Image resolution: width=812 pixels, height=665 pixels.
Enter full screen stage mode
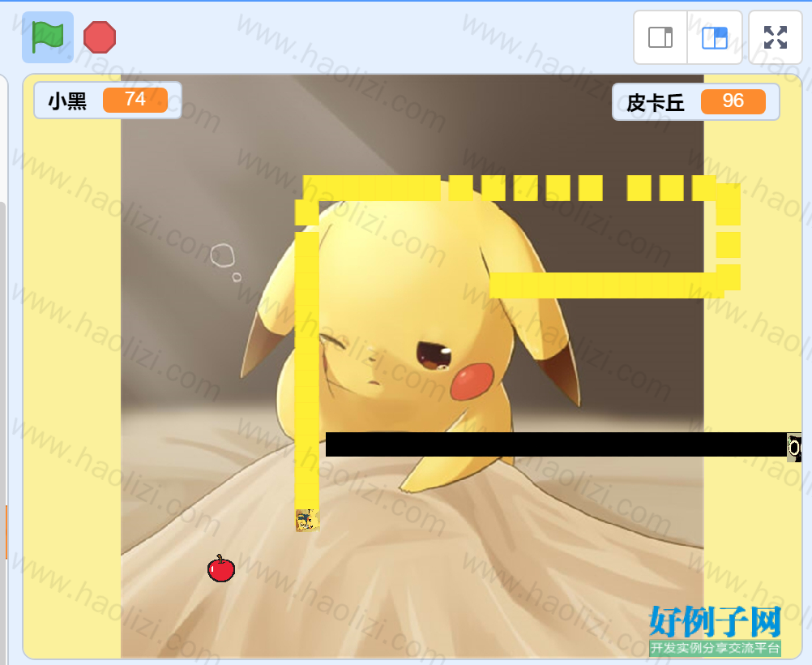coord(776,37)
